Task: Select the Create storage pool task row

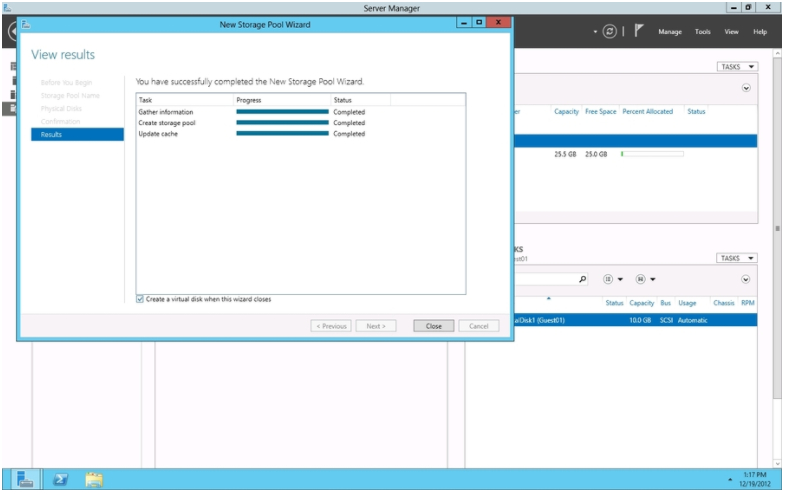Action: pos(301,122)
